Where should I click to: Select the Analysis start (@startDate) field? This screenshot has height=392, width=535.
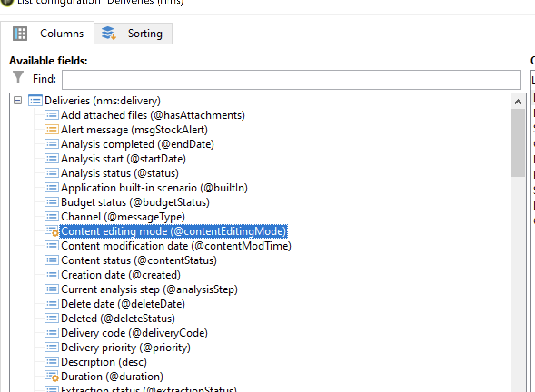pyautogui.click(x=123, y=159)
